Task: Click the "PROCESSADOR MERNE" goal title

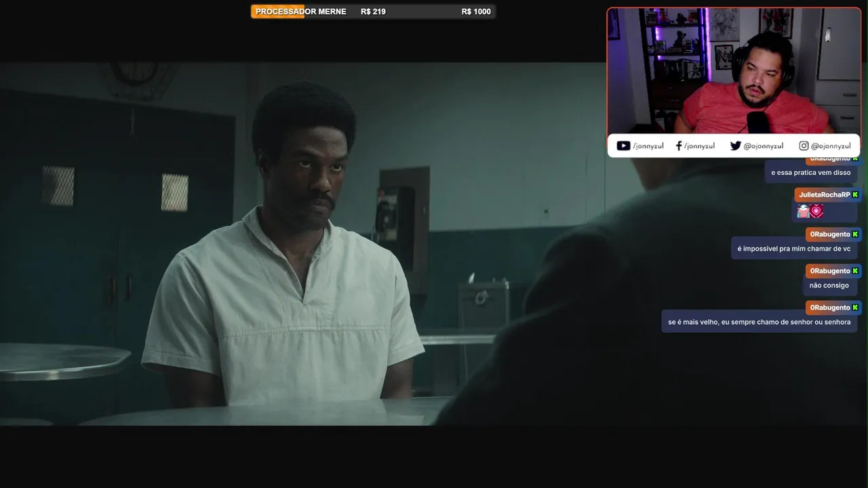Action: point(300,12)
